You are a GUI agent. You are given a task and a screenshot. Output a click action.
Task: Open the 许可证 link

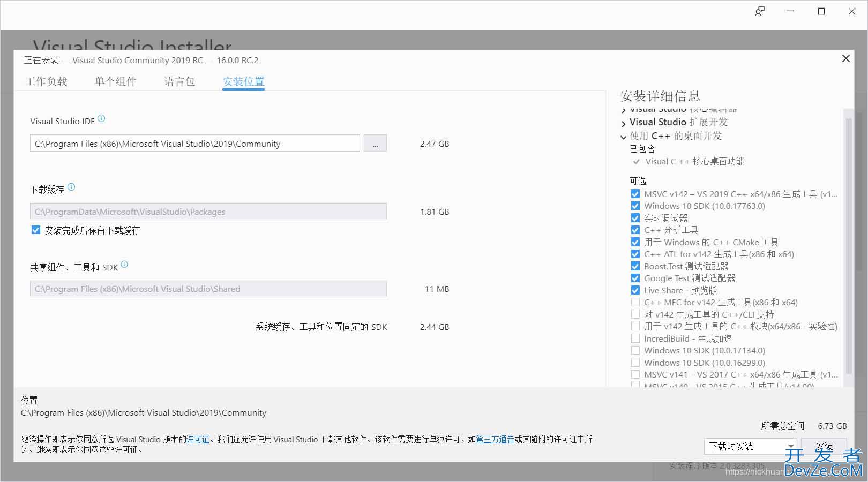[198, 440]
